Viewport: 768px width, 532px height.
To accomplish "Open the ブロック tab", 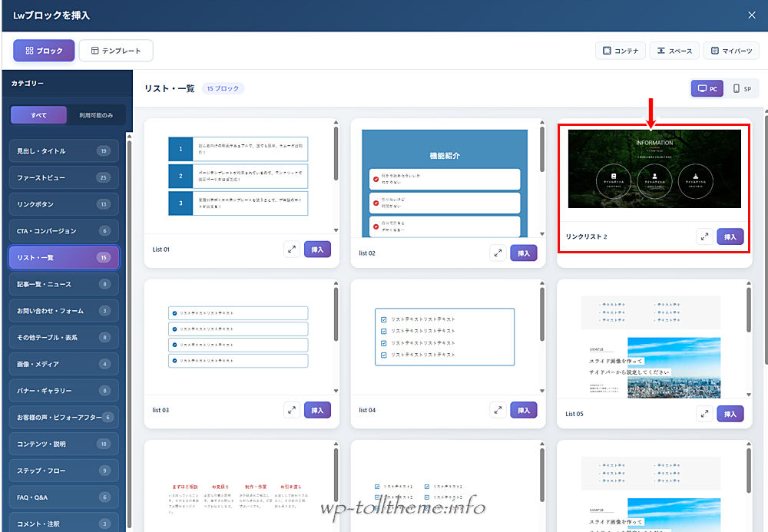I will click(x=44, y=51).
